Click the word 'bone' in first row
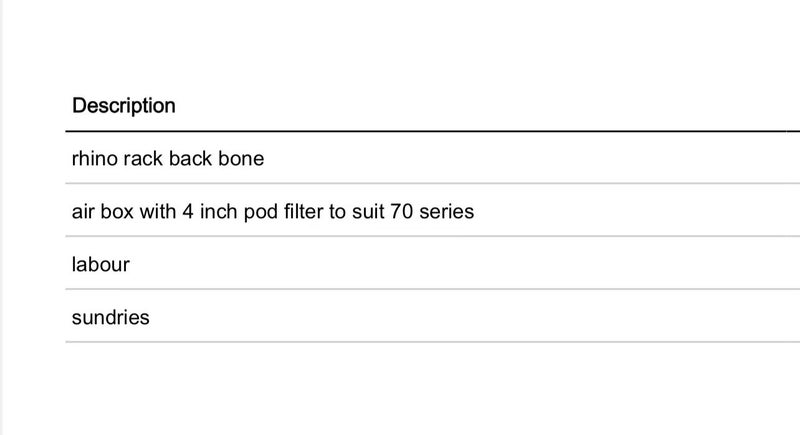This screenshot has width=800, height=435. click(241, 158)
